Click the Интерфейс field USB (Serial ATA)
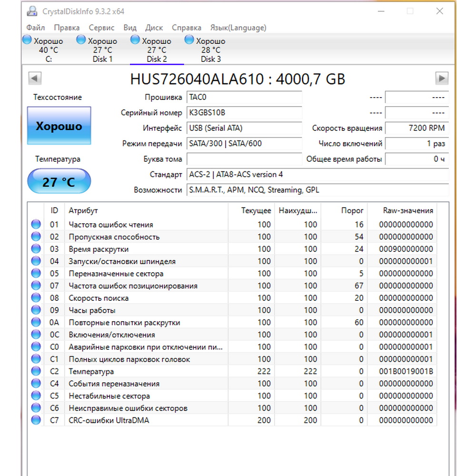The width and height of the screenshot is (476, 476). 244,128
